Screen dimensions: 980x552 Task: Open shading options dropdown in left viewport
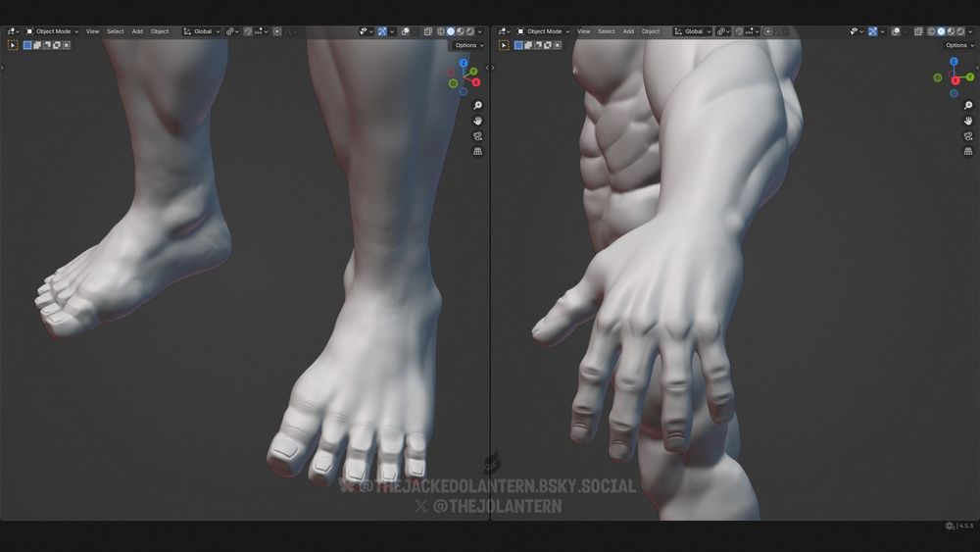pos(480,31)
